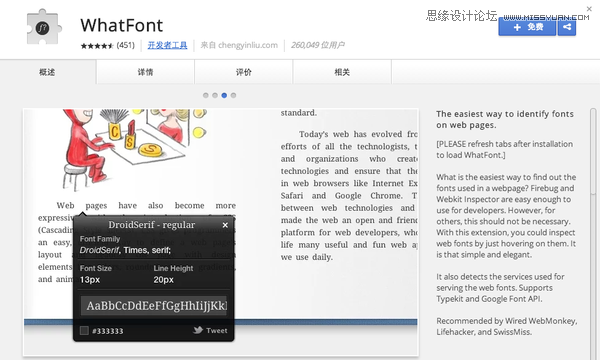Click the chengyinliu.com developer link
The image size is (600, 360).
pyautogui.click(x=248, y=45)
